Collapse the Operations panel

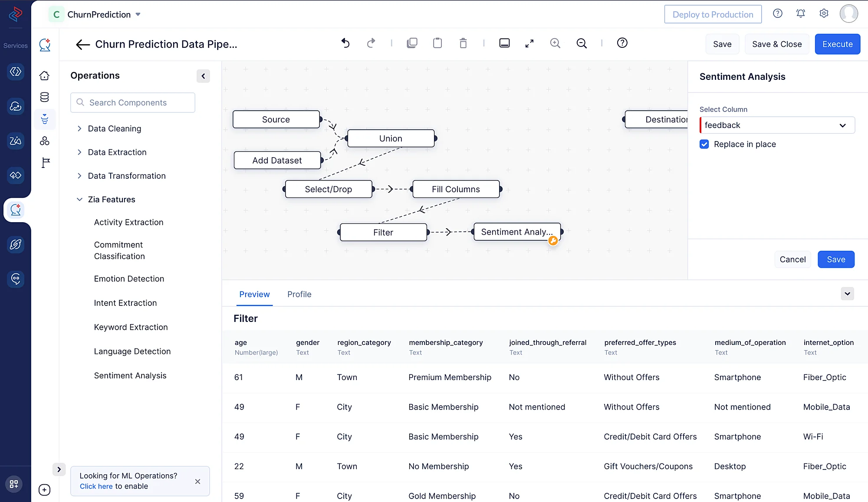coord(203,76)
